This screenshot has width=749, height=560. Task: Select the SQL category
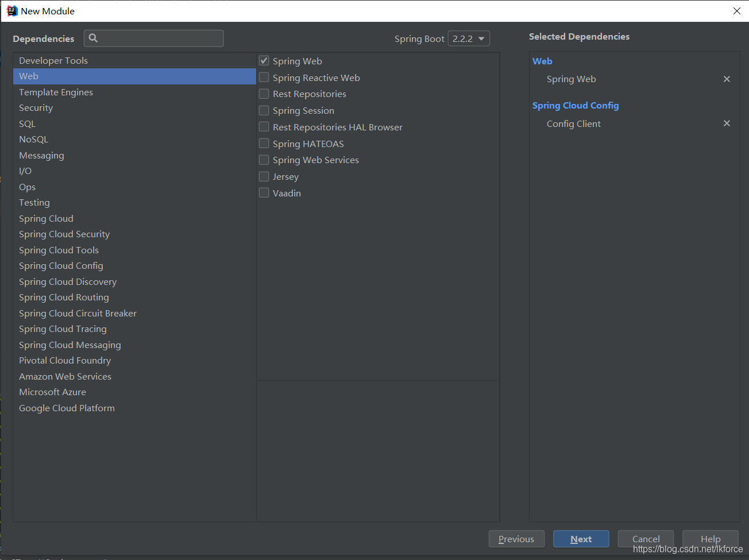[x=134, y=123]
